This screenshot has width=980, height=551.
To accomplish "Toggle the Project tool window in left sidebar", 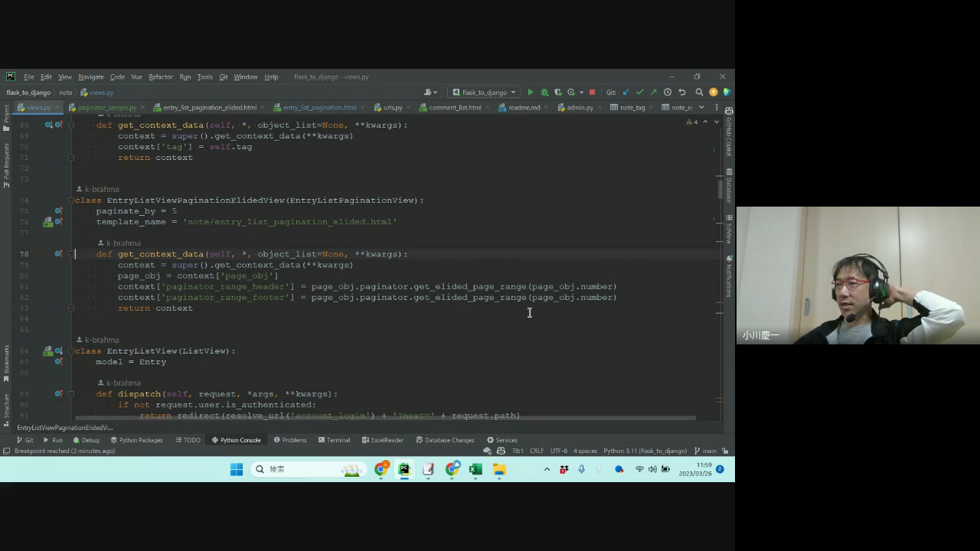I will [x=6, y=114].
